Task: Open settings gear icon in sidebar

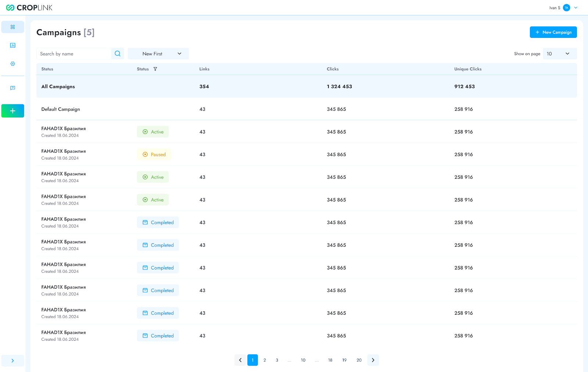Action: 12,64
